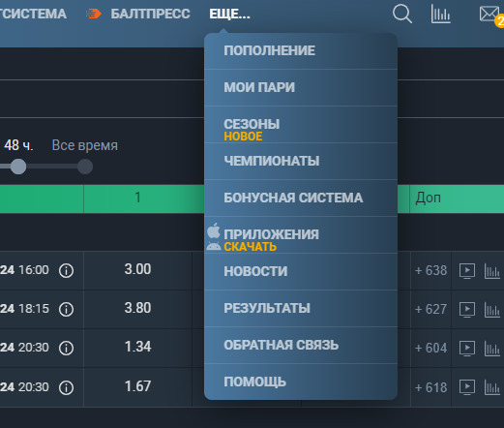
Task: Open video stream icon for +604 row
Action: coord(467,349)
